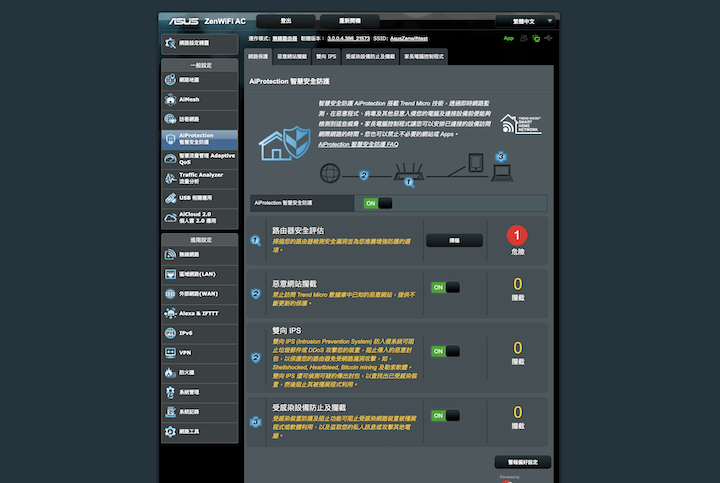The width and height of the screenshot is (720, 483).
Task: Open 外部網路(WAN) sidebar item
Action: tap(199, 294)
